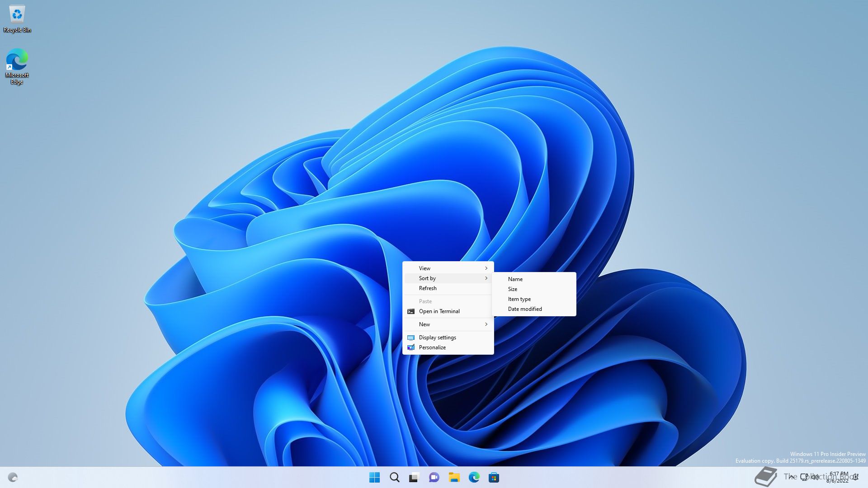The height and width of the screenshot is (488, 868).
Task: Click the taskbar Search icon
Action: pos(394,477)
